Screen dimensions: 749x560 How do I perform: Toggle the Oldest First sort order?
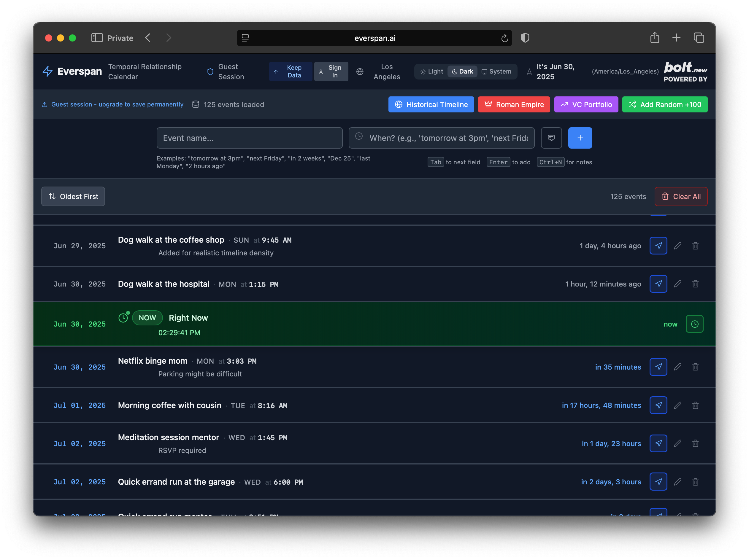[73, 196]
